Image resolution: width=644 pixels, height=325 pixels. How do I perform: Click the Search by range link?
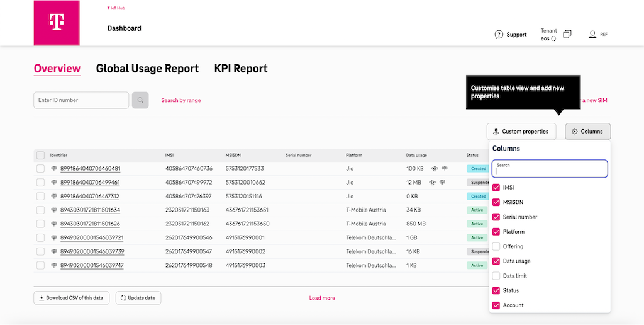click(x=181, y=100)
